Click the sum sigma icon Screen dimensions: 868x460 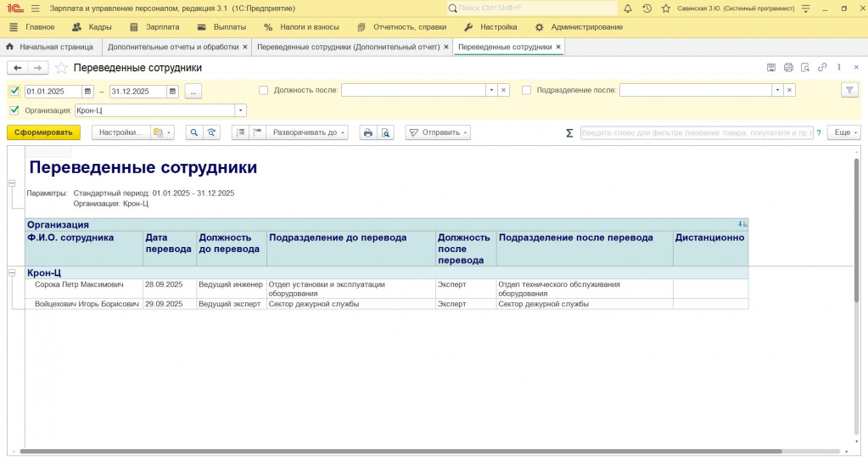coord(569,133)
